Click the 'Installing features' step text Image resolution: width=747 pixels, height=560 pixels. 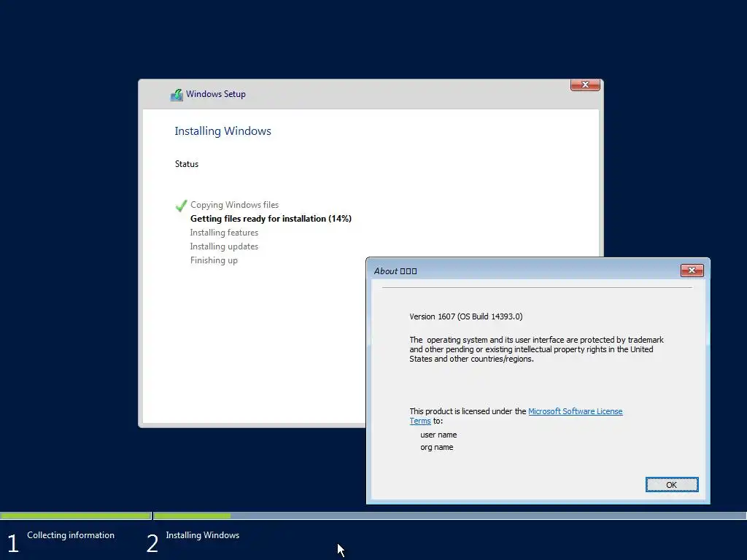(x=224, y=233)
